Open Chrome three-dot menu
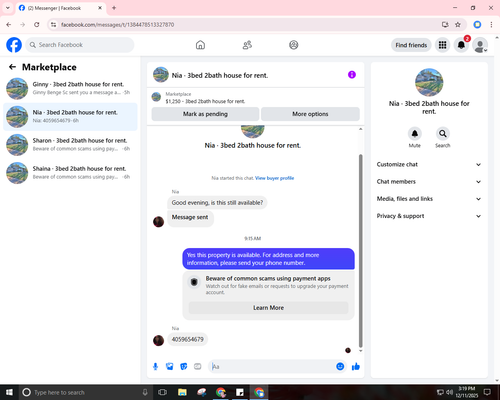Screen dimensions: 500x400 (491, 25)
